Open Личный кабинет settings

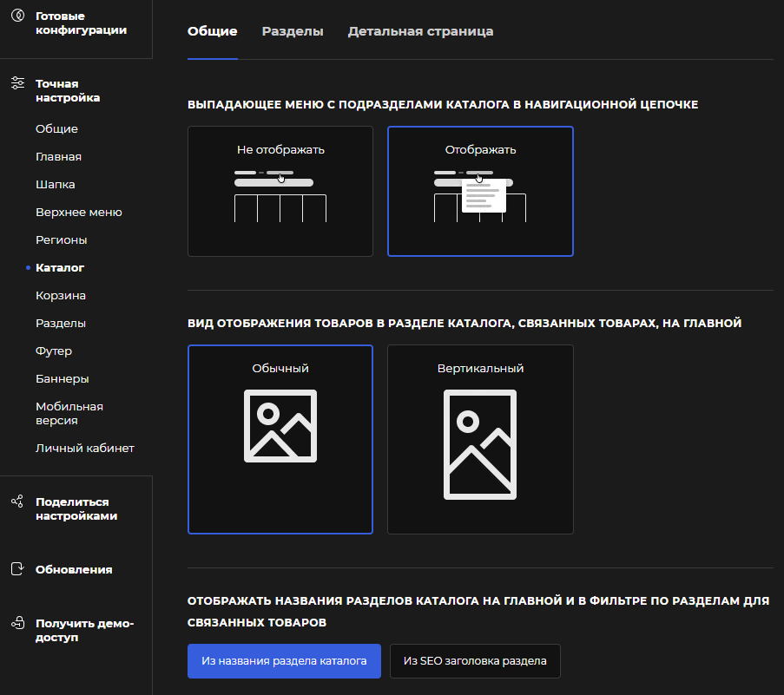(x=85, y=449)
